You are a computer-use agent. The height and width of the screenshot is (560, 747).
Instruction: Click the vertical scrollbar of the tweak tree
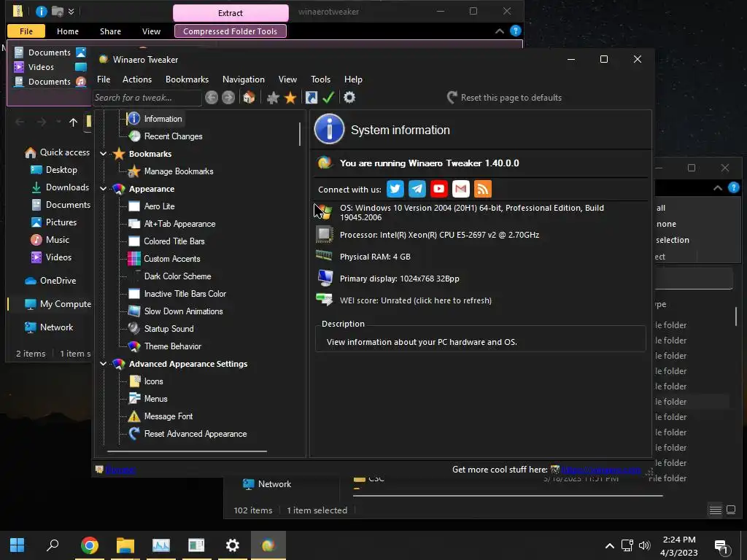click(x=300, y=134)
